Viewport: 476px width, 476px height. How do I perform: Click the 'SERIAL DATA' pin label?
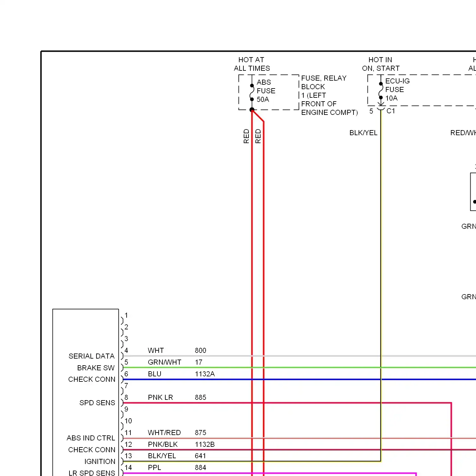point(91,356)
